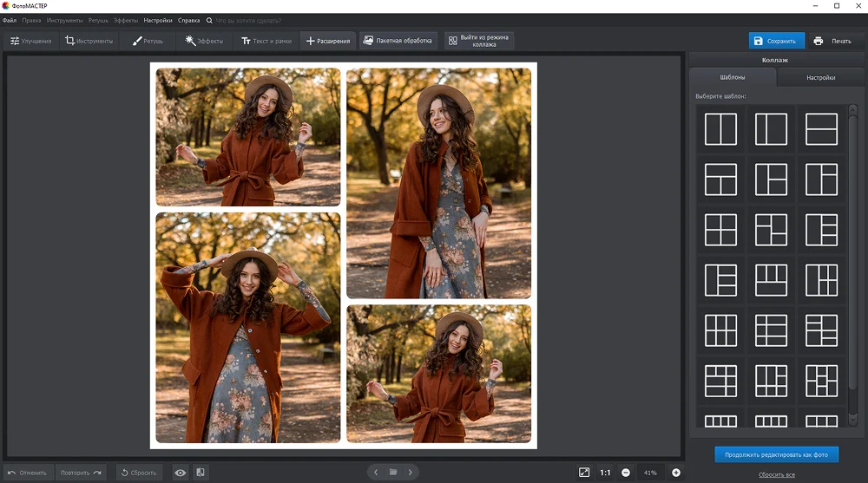Launch Пакетная обработка batch processing

(x=398, y=41)
